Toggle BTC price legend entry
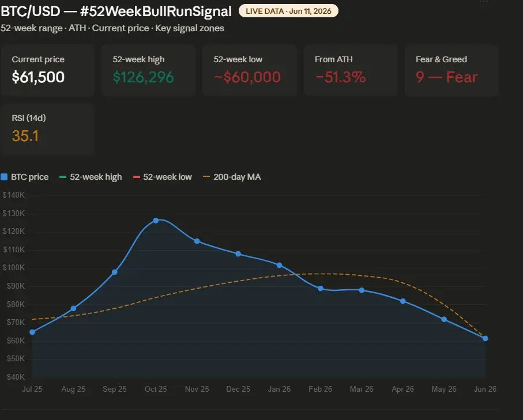The image size is (523, 420). coord(25,177)
